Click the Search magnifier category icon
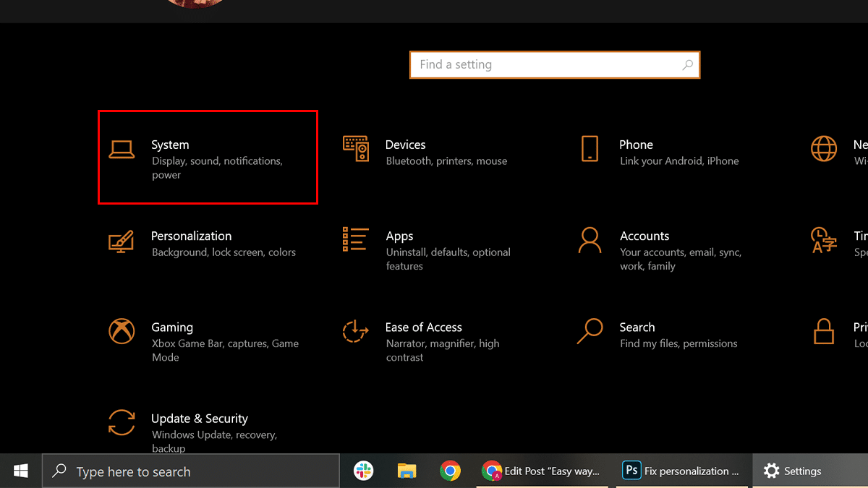 (590, 331)
